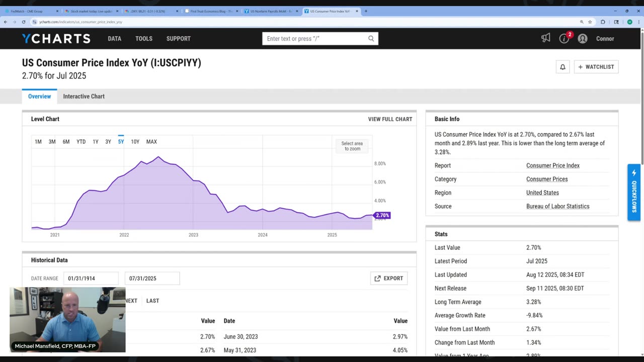Select the Overview tab

(x=39, y=97)
